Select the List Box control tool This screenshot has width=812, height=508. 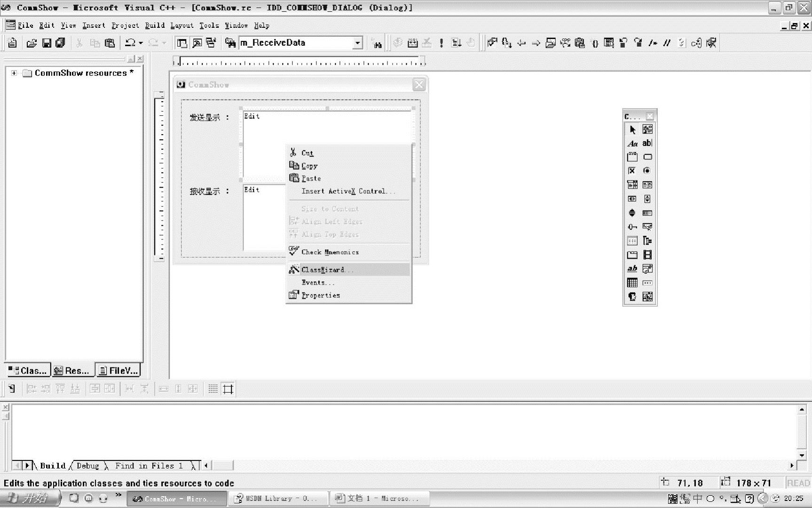tap(647, 185)
